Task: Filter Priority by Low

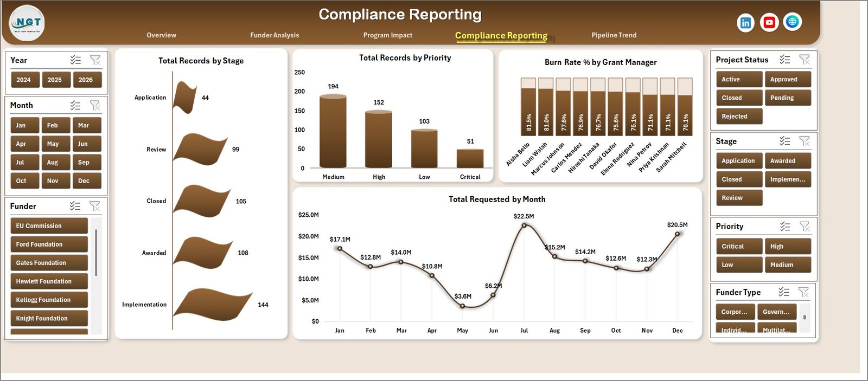Action: point(739,264)
